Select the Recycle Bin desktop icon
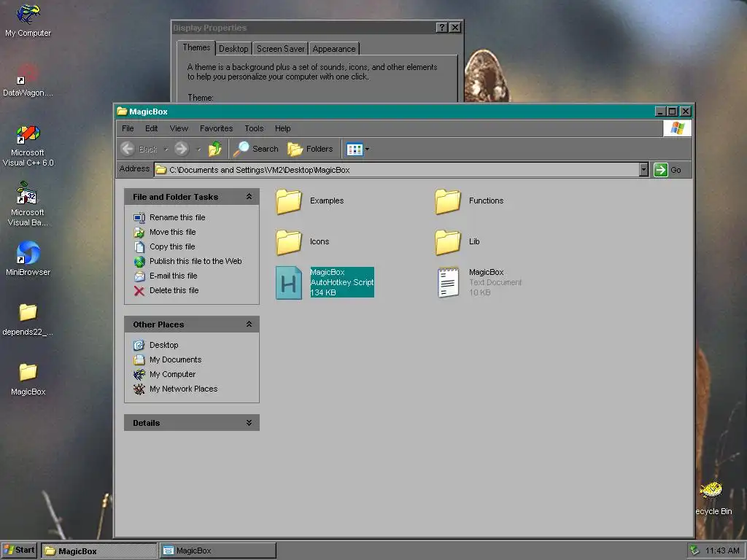This screenshot has width=747, height=560. click(713, 498)
